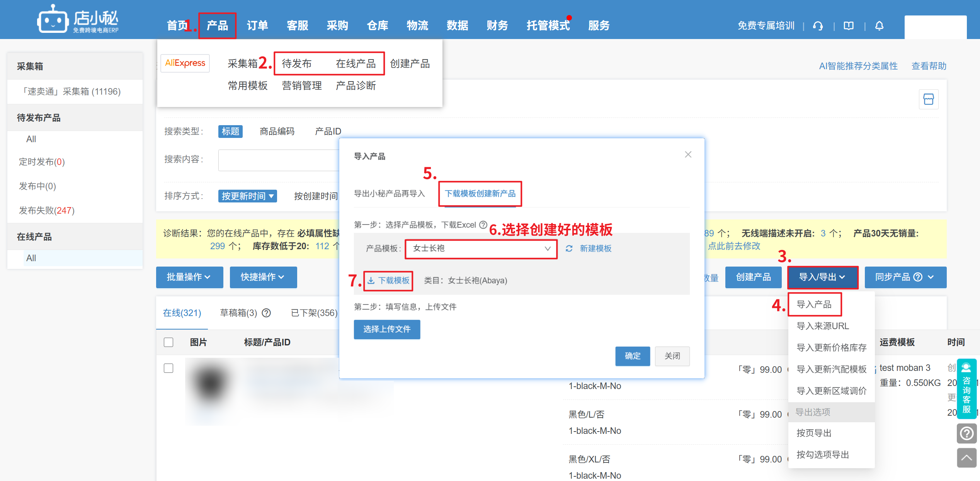Open the 产品模板 dropdown showing 女士长袍
This screenshot has width=980, height=481.
pyautogui.click(x=481, y=248)
